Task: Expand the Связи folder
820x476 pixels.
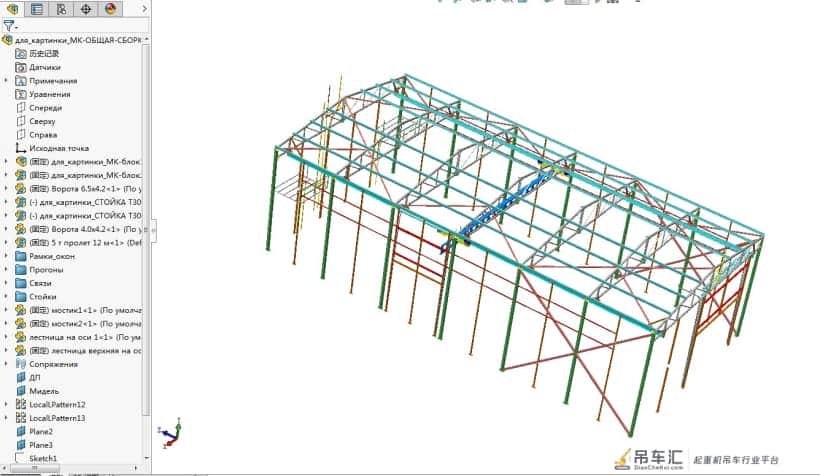Action: [x=6, y=283]
